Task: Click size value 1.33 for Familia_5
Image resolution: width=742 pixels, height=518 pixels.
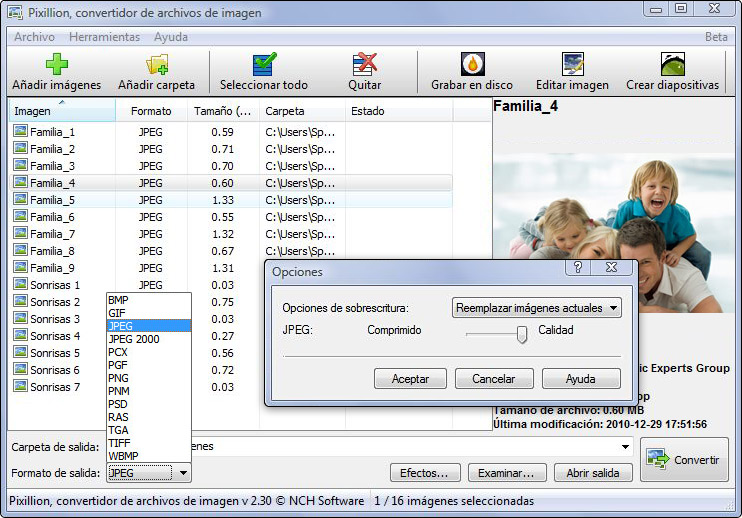Action: pos(223,200)
